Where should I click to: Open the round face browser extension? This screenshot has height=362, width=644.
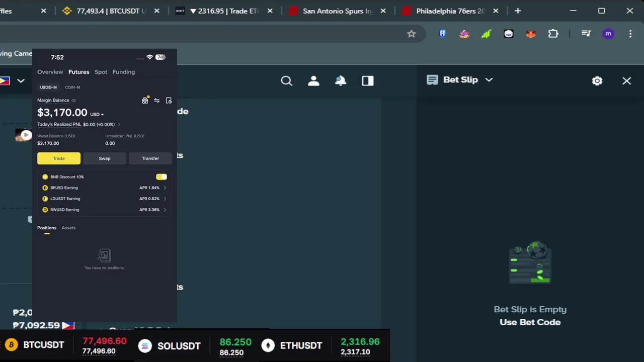(509, 34)
